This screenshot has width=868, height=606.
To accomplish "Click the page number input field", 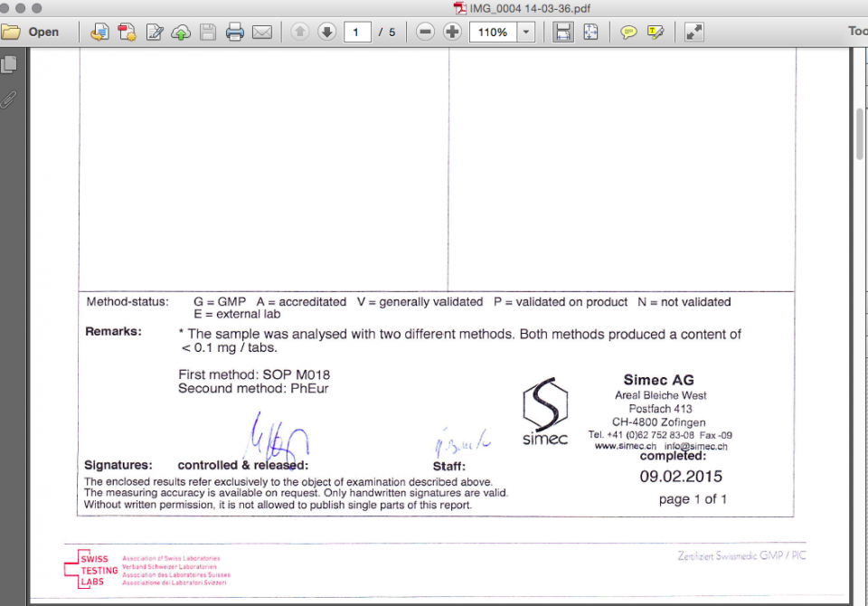I will point(357,32).
